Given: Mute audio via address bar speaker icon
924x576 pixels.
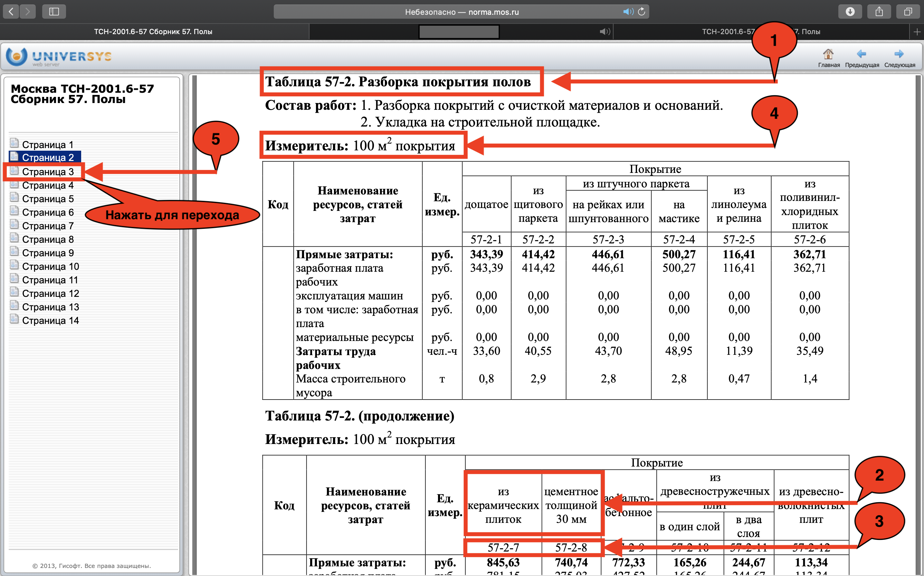Looking at the screenshot, I should click(628, 11).
